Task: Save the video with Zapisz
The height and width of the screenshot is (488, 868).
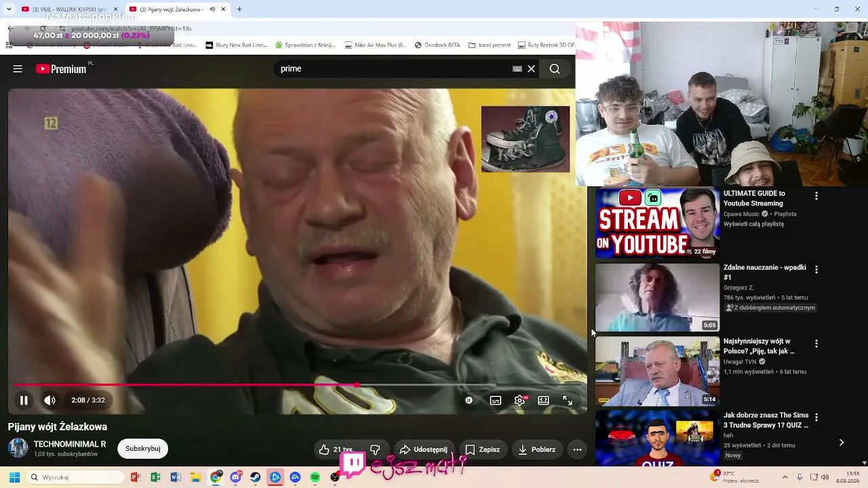Action: pyautogui.click(x=483, y=449)
